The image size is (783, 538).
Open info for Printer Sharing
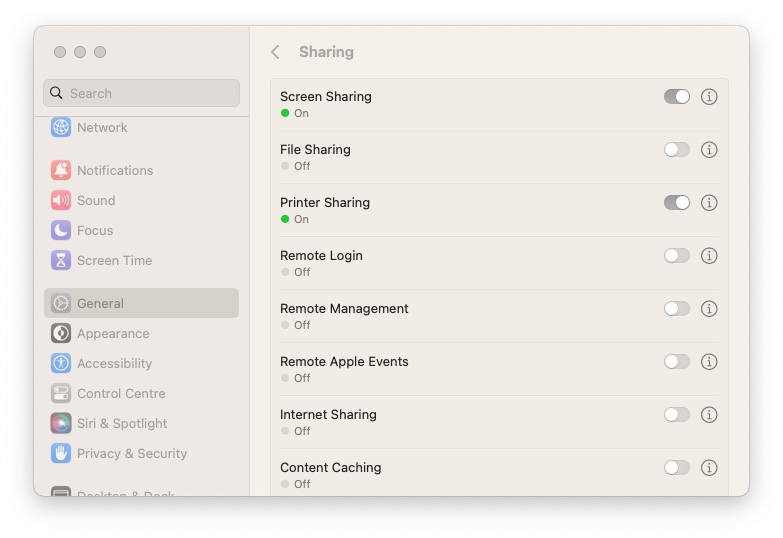709,202
